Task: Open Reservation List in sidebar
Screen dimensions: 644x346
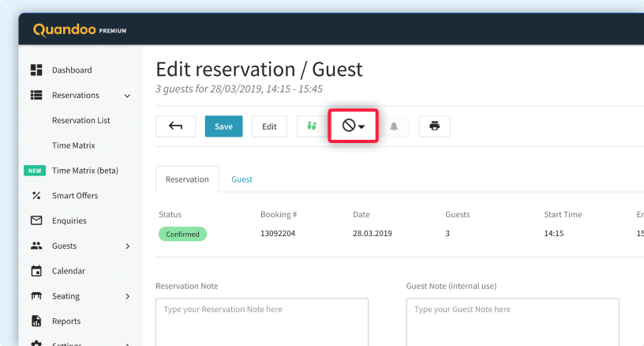Action: (81, 121)
